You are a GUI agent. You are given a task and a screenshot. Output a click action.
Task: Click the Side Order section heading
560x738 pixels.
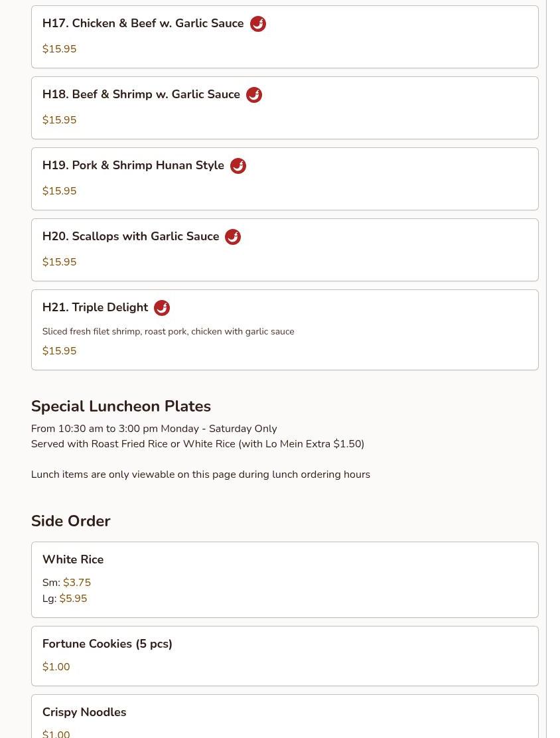70,521
